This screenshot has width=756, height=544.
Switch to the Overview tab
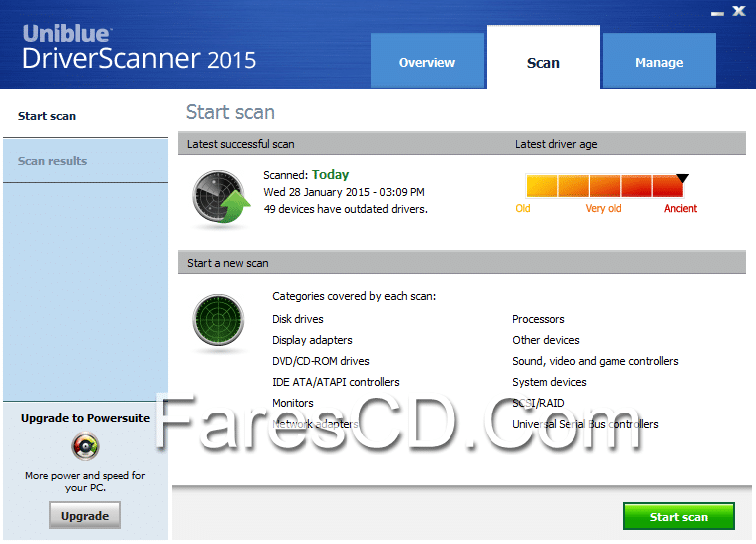[x=427, y=61]
